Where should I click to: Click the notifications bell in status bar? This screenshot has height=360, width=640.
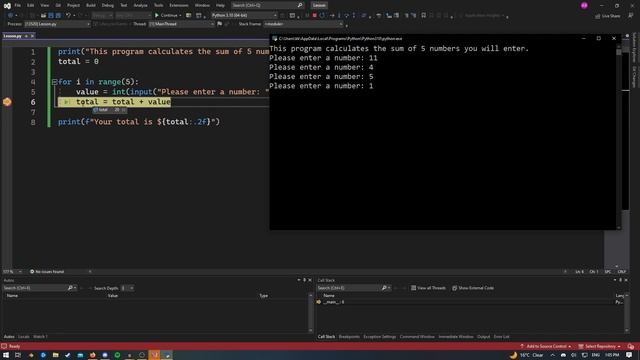point(631,346)
